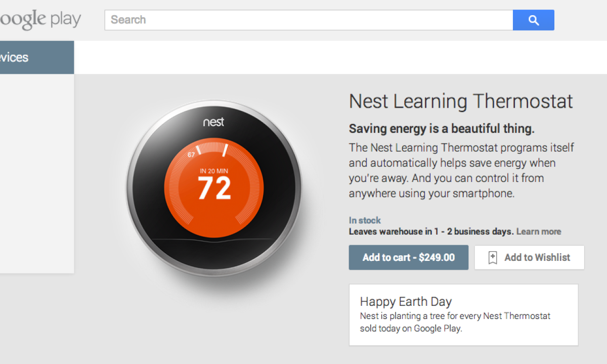Click the 'Saving energy is a beautiful thing' tagline
This screenshot has width=607, height=364.
point(441,128)
